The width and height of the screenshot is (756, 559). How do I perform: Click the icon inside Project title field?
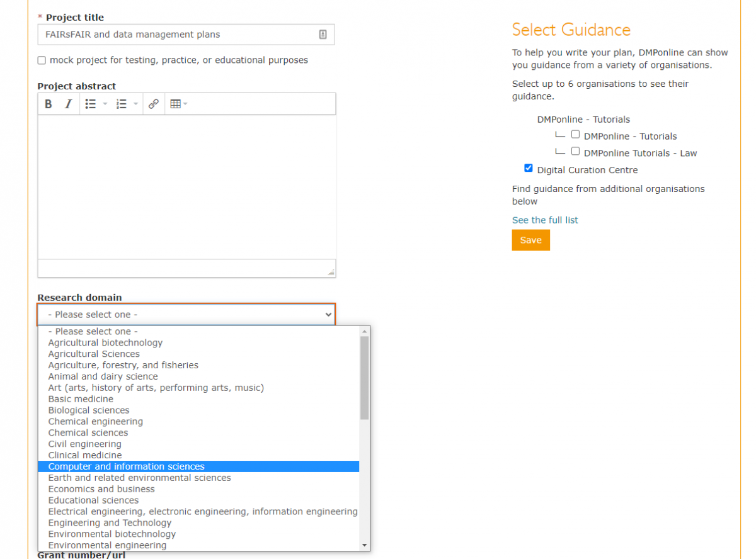pos(323,35)
